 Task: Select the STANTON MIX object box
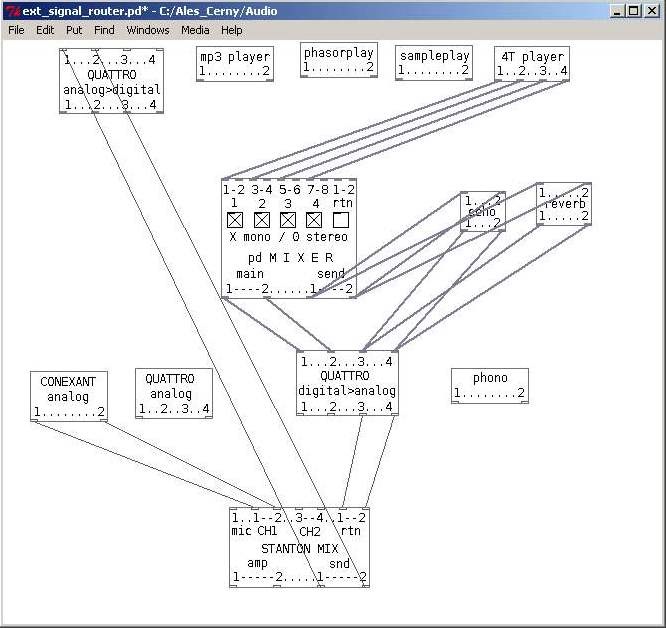coord(299,547)
